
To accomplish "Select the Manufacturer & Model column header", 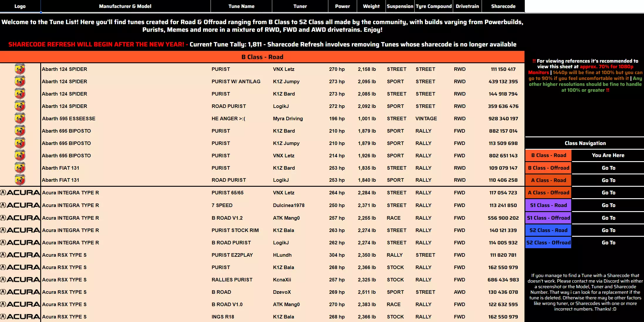I will click(125, 6).
